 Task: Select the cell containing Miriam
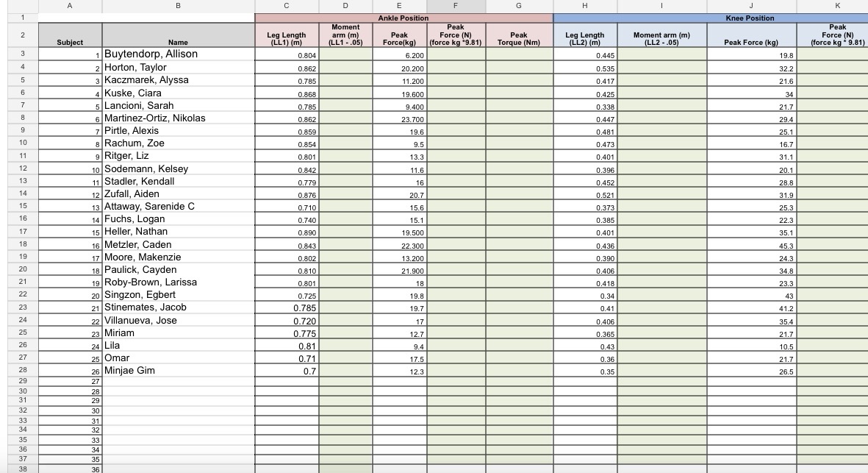coord(179,333)
